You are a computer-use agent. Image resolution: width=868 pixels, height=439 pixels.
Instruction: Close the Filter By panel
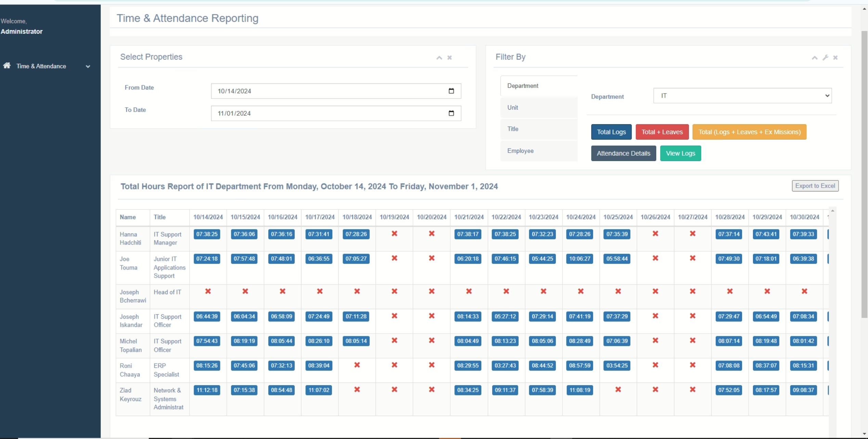[835, 58]
